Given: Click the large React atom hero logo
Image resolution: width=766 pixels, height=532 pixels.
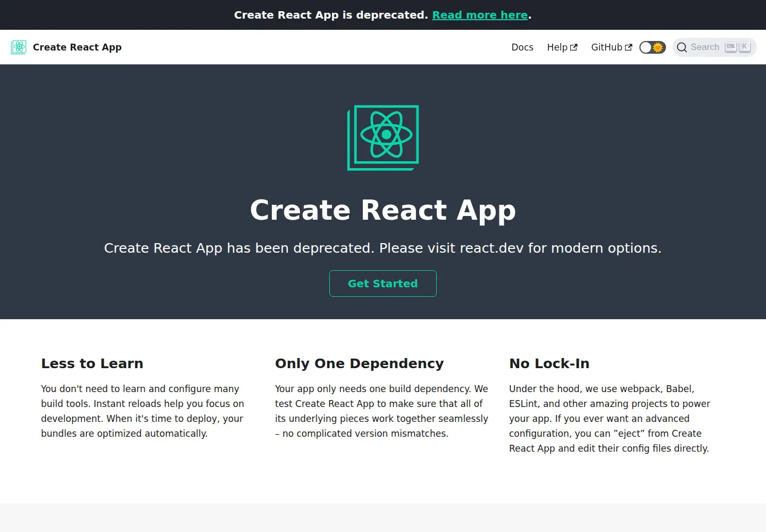Looking at the screenshot, I should pyautogui.click(x=383, y=138).
